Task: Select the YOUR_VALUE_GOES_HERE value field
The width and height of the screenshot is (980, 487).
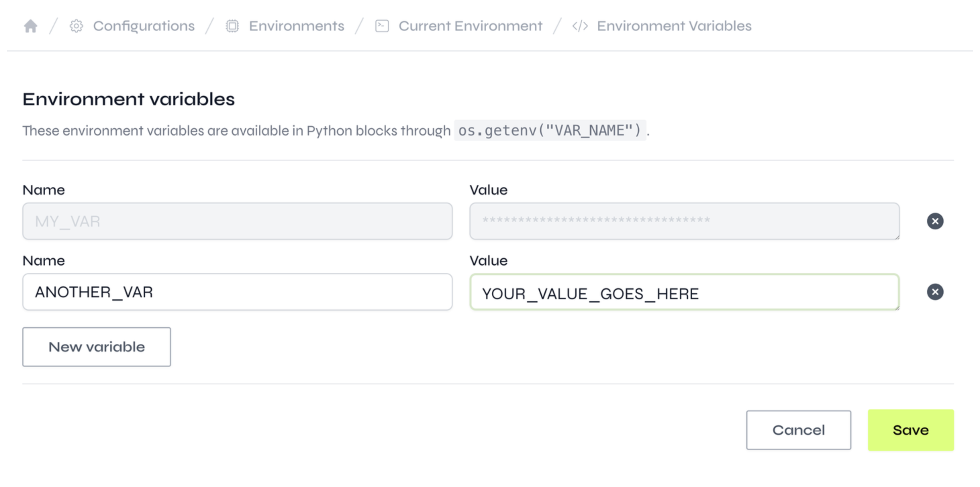Action: pyautogui.click(x=685, y=292)
